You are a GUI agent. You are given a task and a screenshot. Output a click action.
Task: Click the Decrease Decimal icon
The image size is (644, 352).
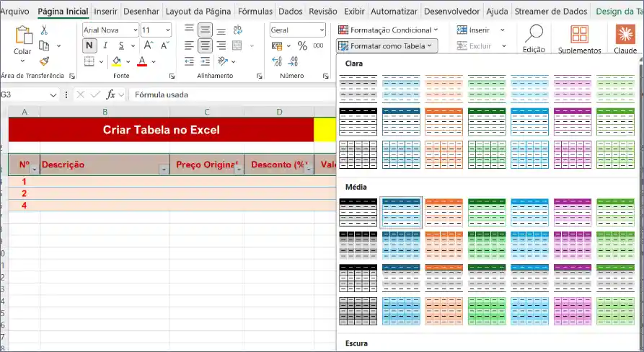coord(293,61)
